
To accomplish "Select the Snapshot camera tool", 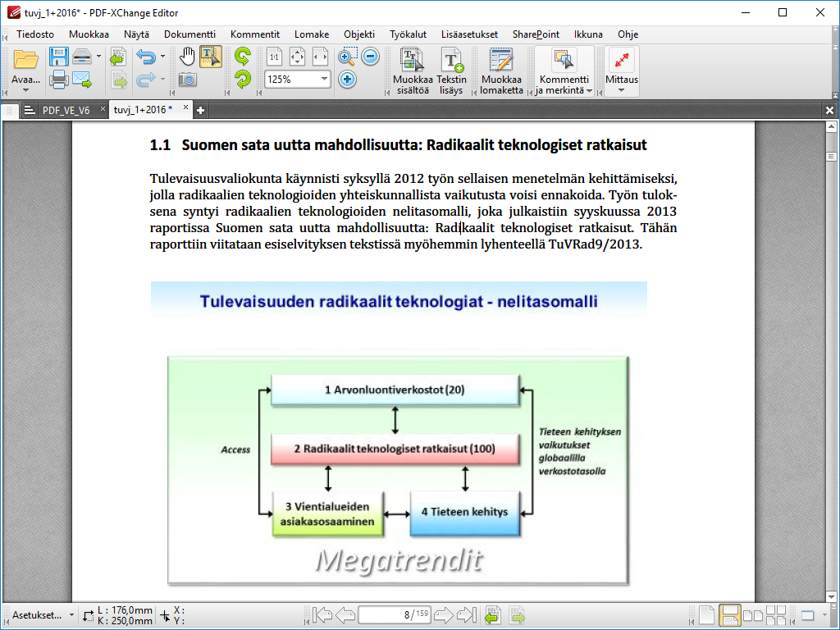I will coord(187,80).
